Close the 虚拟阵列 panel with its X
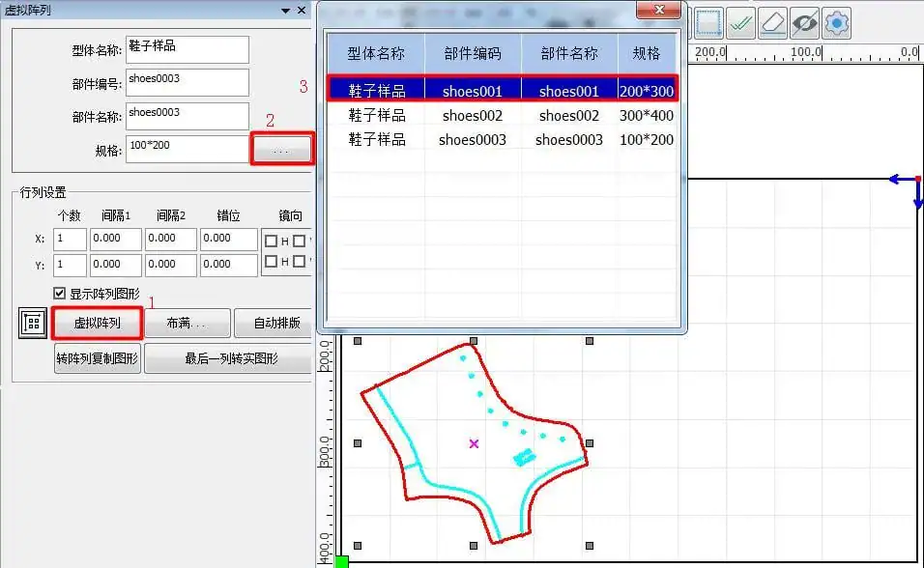This screenshot has height=568, width=924. [x=302, y=10]
